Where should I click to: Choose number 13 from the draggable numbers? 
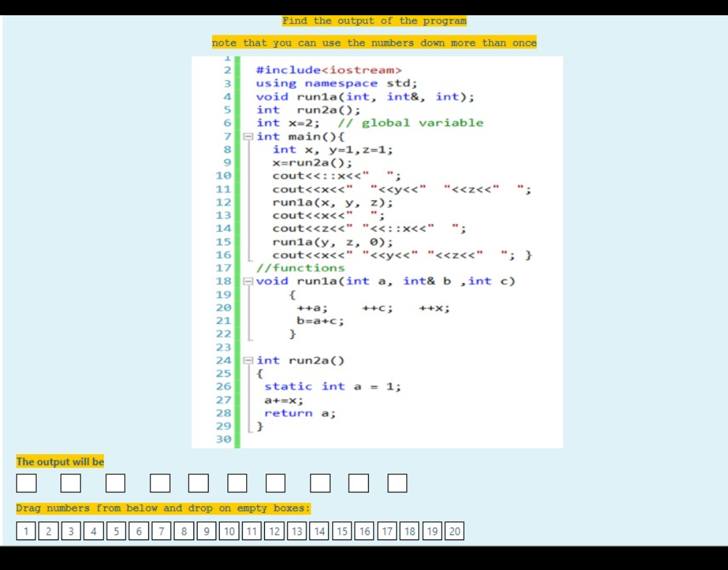[x=296, y=531]
